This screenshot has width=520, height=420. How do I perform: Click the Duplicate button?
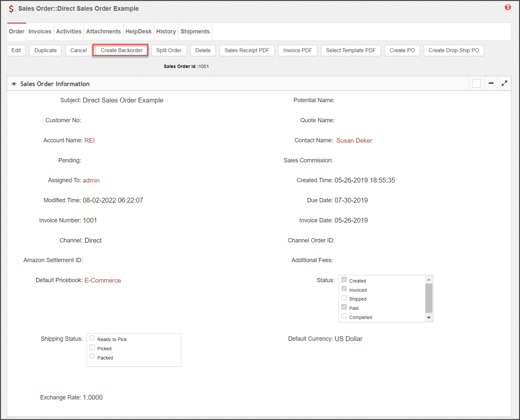[45, 50]
